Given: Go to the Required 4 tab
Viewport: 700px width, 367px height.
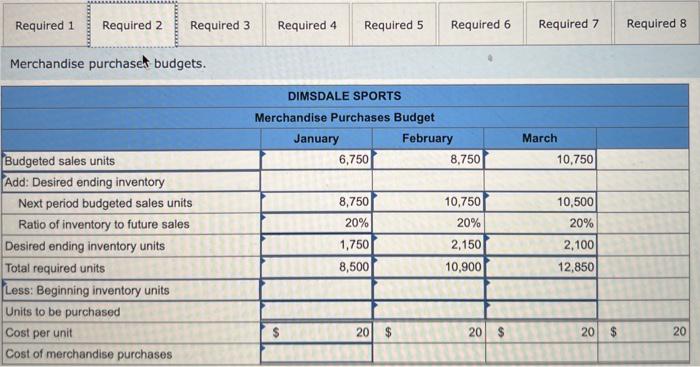Looking at the screenshot, I should tap(307, 25).
